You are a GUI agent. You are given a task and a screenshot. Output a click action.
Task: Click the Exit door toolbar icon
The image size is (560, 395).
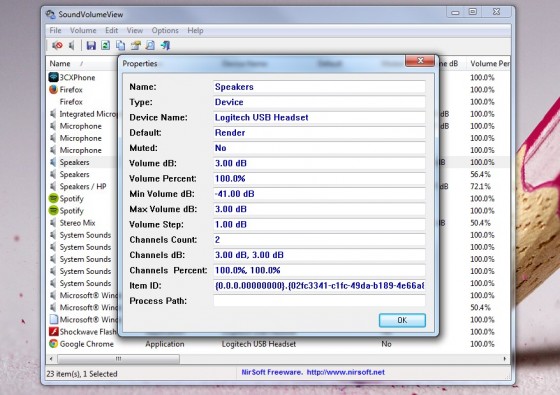(165, 45)
